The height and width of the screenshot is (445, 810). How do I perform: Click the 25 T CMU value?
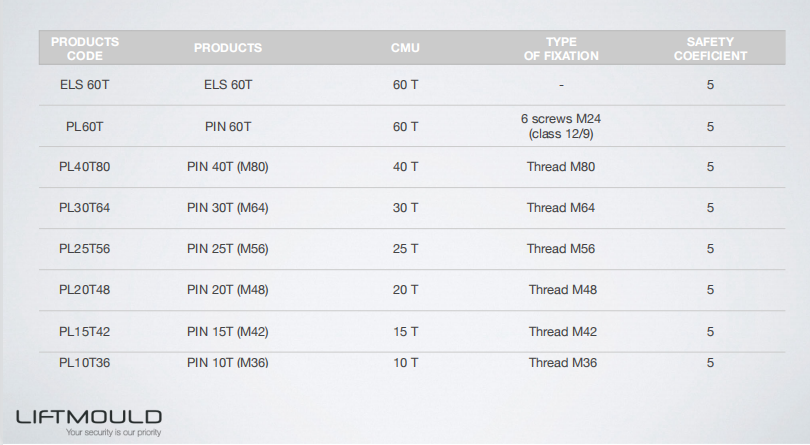(406, 249)
